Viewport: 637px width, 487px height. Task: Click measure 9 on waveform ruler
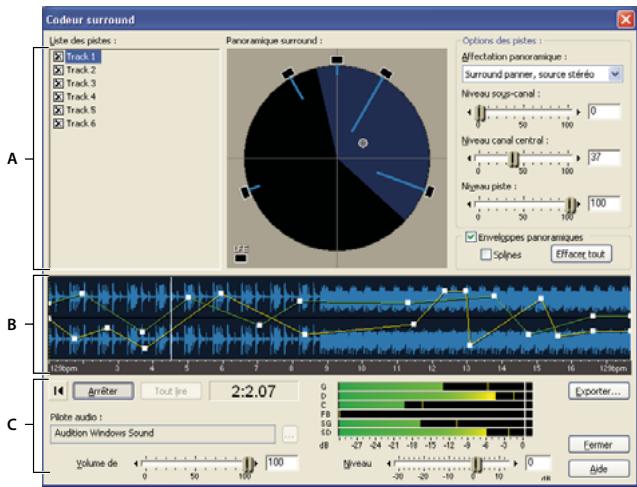[x=326, y=368]
